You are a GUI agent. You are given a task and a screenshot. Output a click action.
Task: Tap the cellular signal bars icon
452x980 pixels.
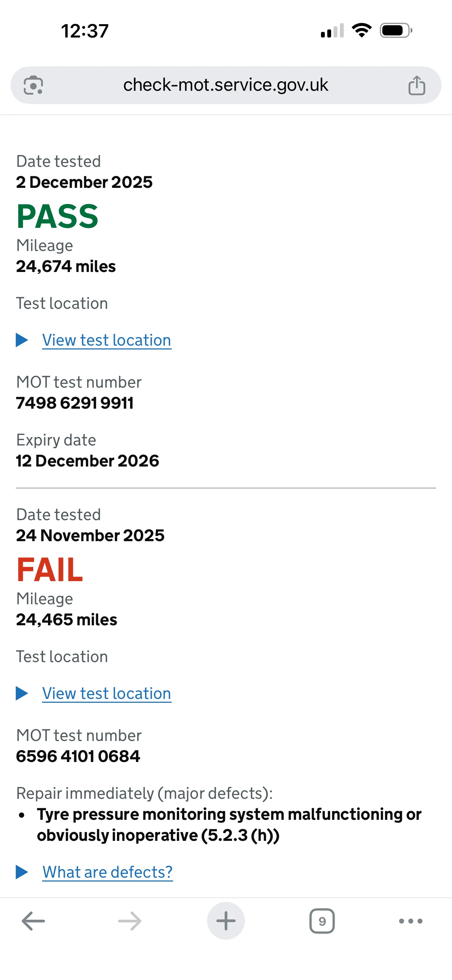click(332, 30)
